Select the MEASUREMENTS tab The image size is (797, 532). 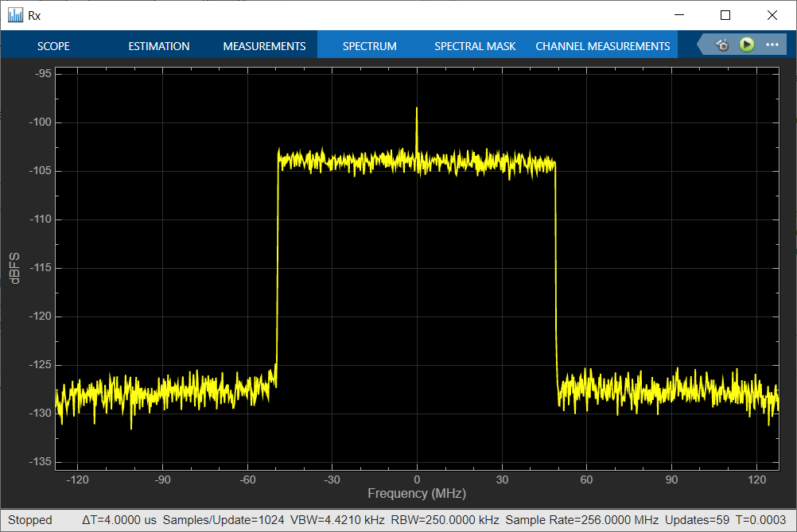click(x=264, y=45)
